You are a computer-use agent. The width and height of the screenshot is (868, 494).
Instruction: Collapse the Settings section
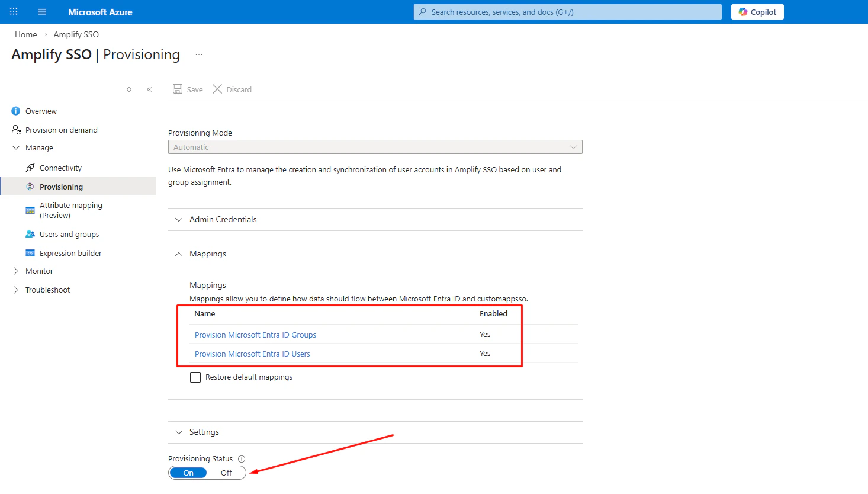pyautogui.click(x=375, y=432)
